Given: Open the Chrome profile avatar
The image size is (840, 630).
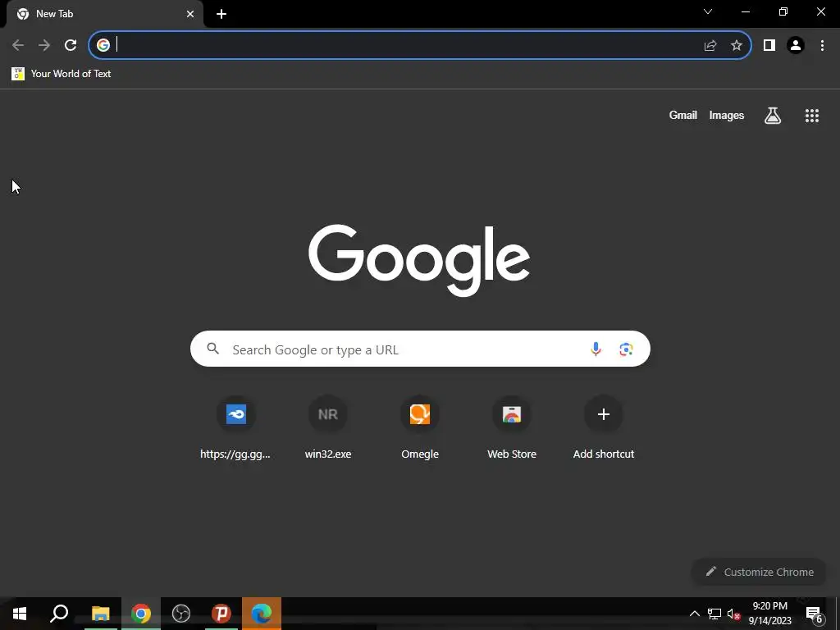Looking at the screenshot, I should point(796,46).
